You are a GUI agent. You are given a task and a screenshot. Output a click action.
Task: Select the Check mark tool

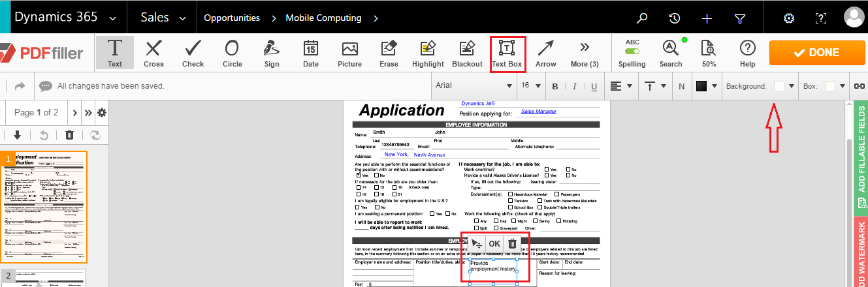tap(193, 53)
